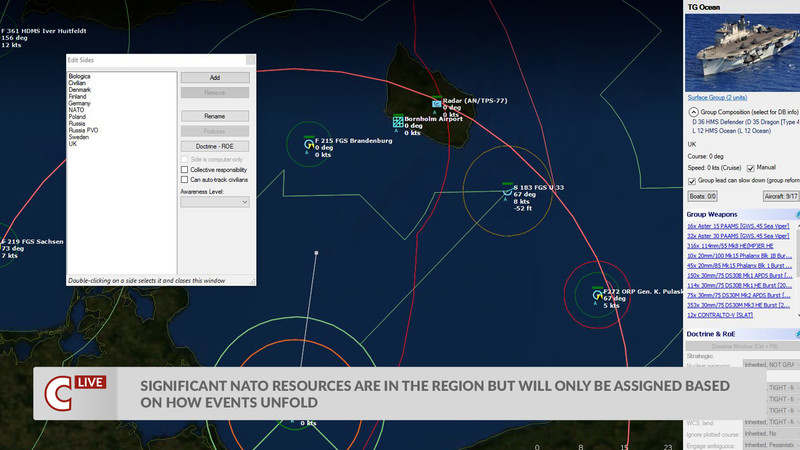Select the Bornholm Airport map icon

tap(398, 122)
